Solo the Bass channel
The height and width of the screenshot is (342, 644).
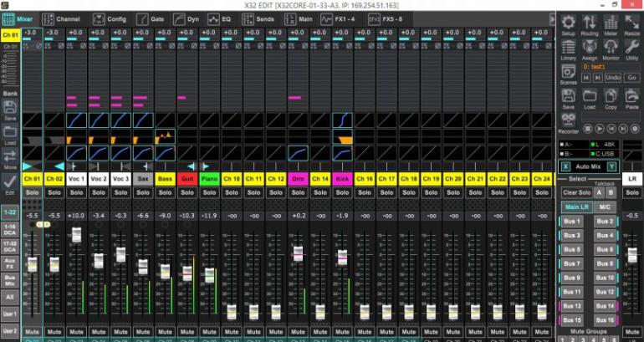(165, 192)
